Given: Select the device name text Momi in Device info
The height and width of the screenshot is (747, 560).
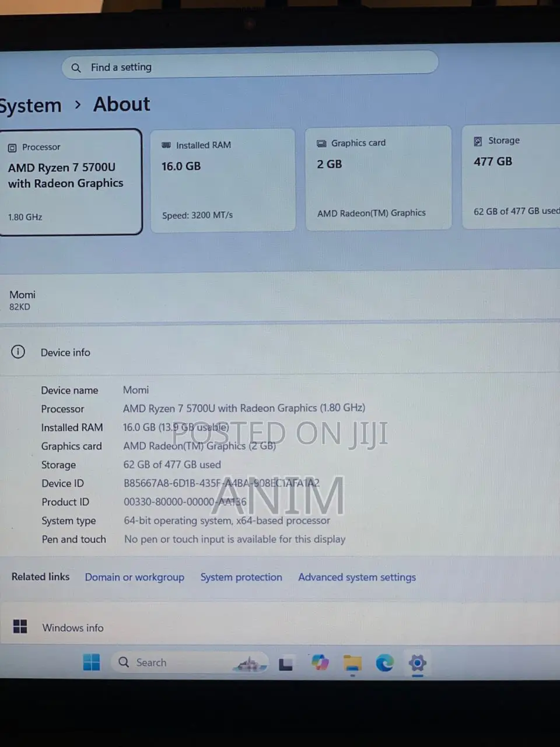Looking at the screenshot, I should click(x=136, y=390).
